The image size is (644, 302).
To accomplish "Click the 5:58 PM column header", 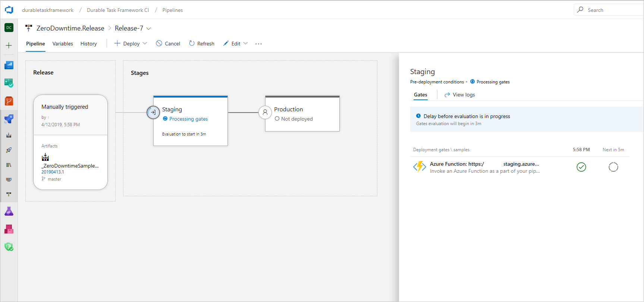I will [581, 150].
